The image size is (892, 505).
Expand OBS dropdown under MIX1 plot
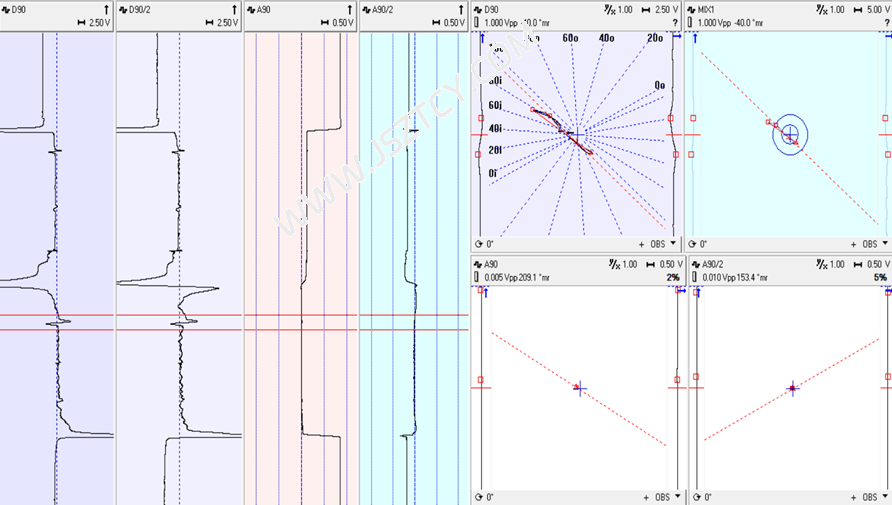[884, 244]
